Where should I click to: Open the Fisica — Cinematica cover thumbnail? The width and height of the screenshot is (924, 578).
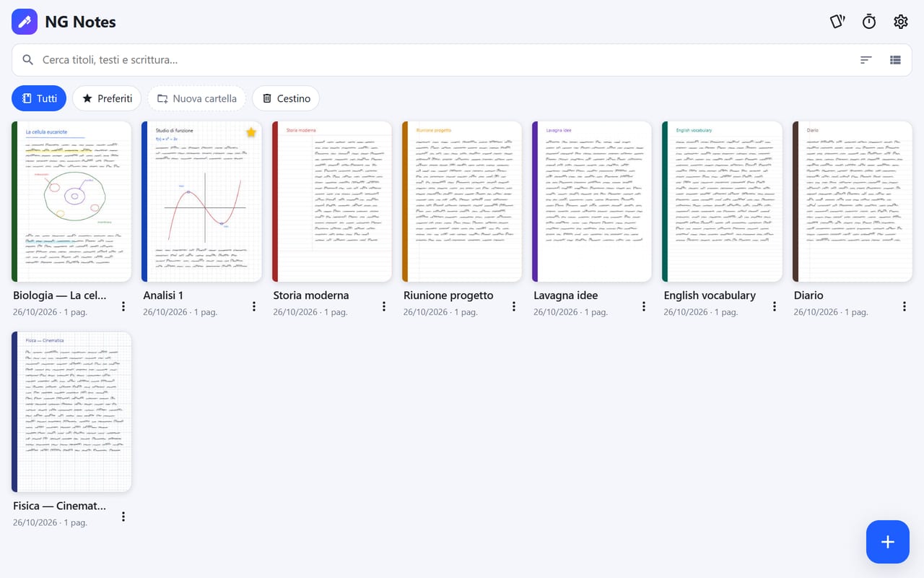coord(71,412)
